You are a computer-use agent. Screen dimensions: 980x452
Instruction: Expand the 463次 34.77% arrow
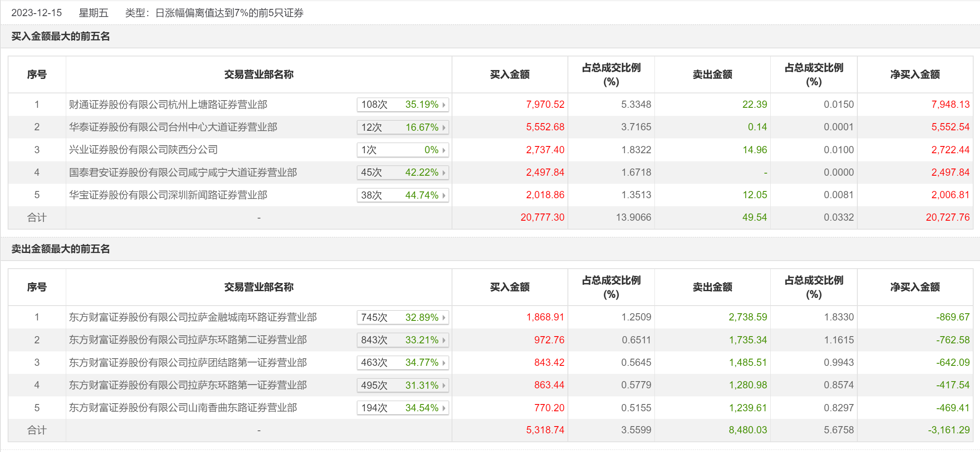444,363
